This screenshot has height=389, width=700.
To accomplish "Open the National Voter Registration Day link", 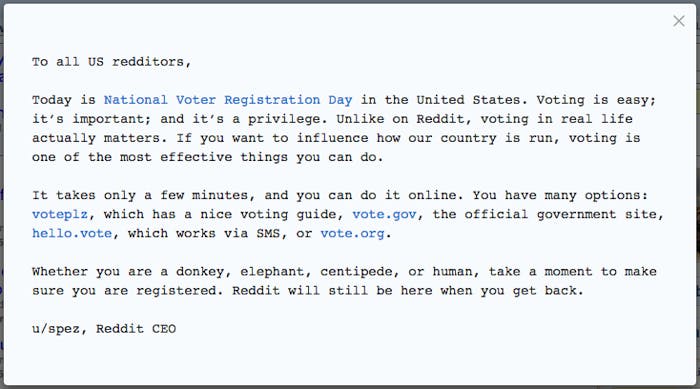I will tap(228, 100).
